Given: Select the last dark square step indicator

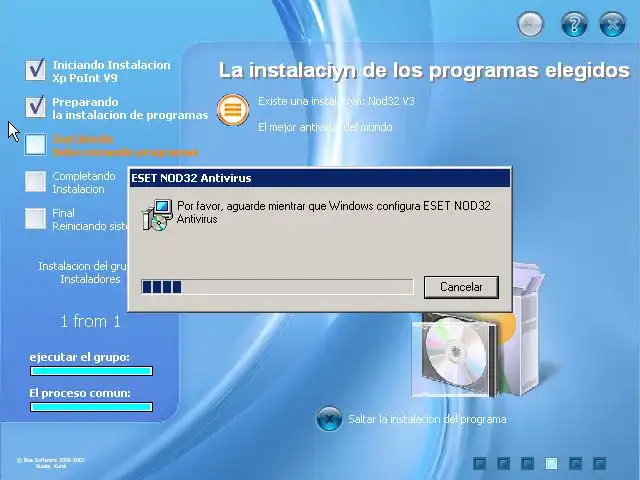Looking at the screenshot, I should [599, 463].
